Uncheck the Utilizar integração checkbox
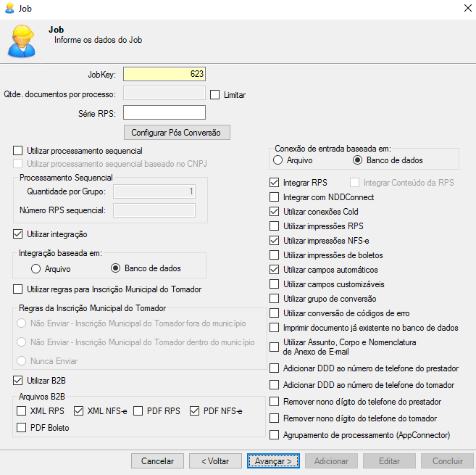 pyautogui.click(x=18, y=234)
